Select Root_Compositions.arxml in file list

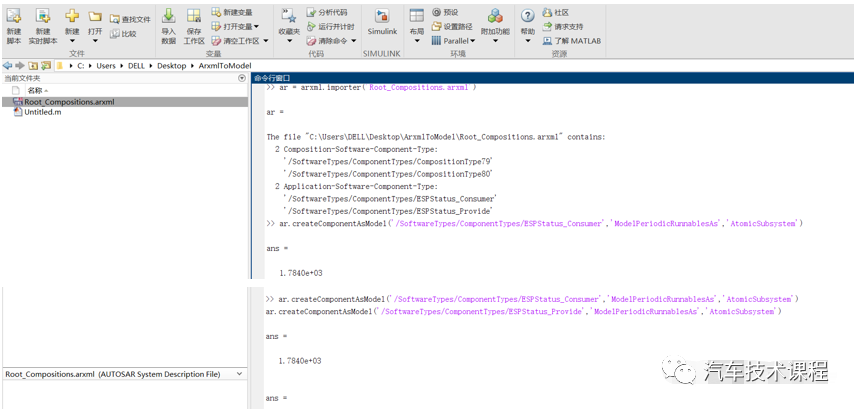pyautogui.click(x=125, y=102)
